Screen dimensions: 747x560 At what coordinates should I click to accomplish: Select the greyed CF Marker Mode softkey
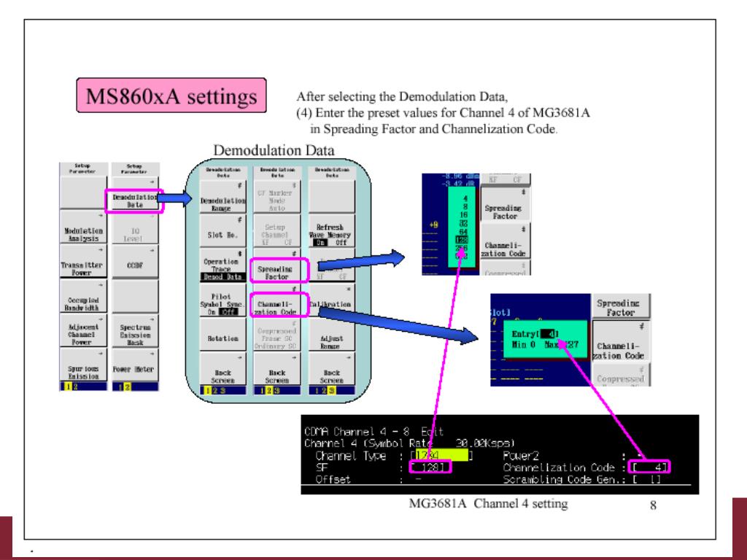276,197
